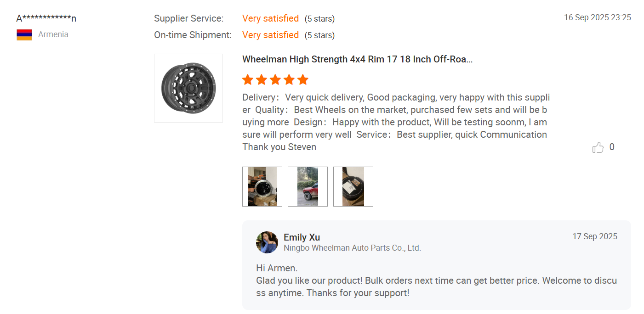Click the middle orange rating star
This screenshot has height=314, width=644.
click(275, 80)
